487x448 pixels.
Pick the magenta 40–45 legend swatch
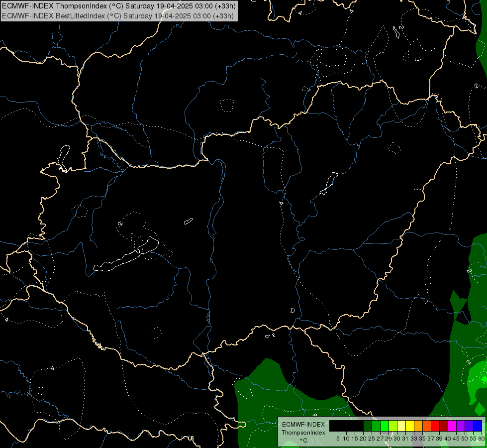(452, 426)
